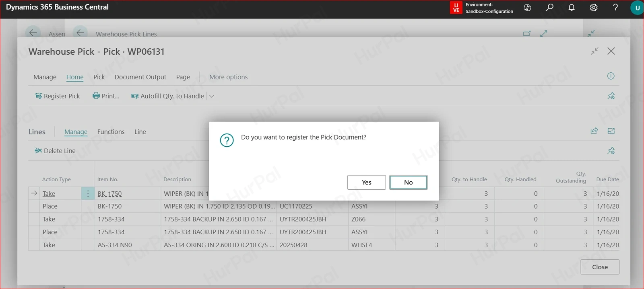644x289 pixels.
Task: Open Lines Functions menu
Action: 111,132
